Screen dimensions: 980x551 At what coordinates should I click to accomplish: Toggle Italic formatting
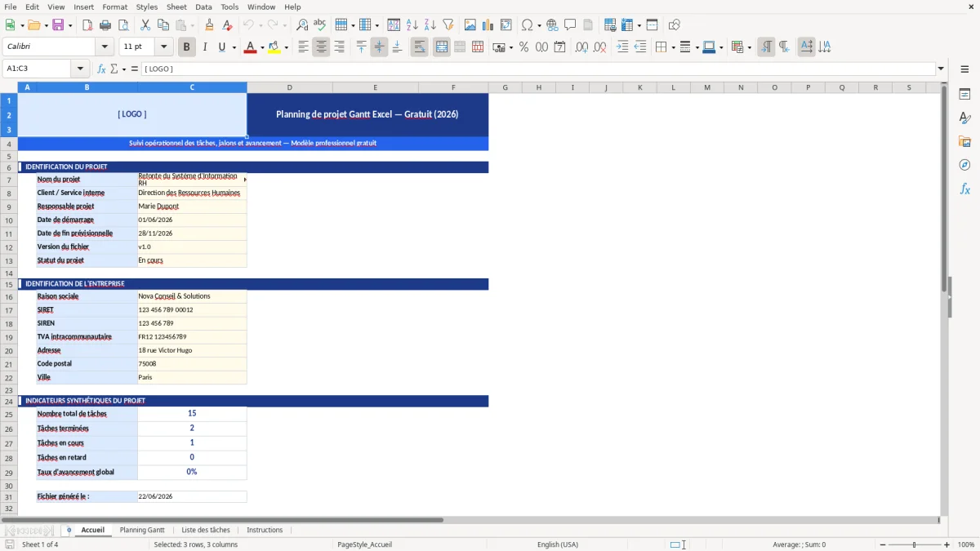(204, 47)
